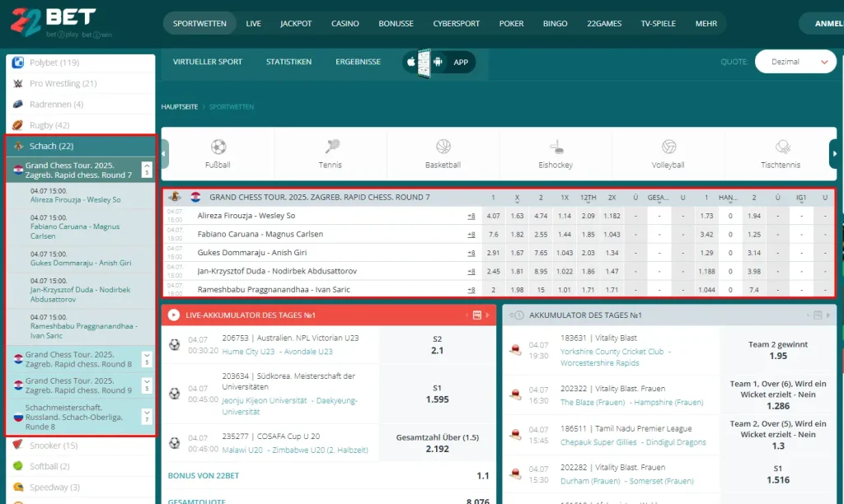Advance sports carousel with the right arrow
The image size is (844, 504).
(835, 153)
